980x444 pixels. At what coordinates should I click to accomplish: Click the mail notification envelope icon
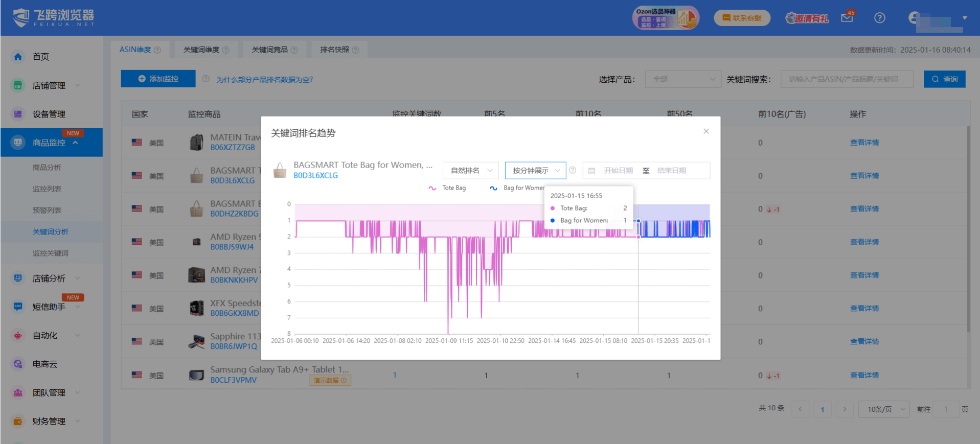(x=847, y=18)
